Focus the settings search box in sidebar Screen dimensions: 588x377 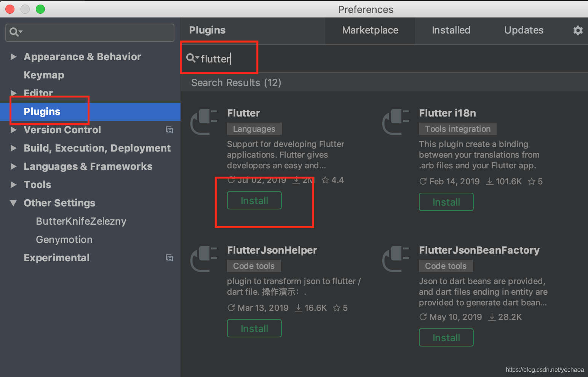tap(90, 32)
